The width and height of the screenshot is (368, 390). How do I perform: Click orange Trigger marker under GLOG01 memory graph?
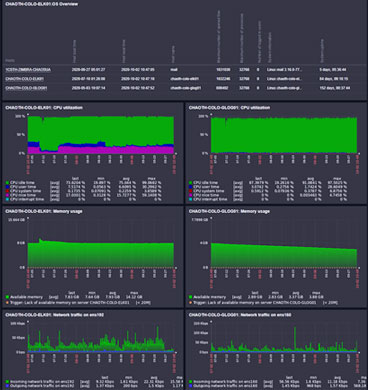191,303
